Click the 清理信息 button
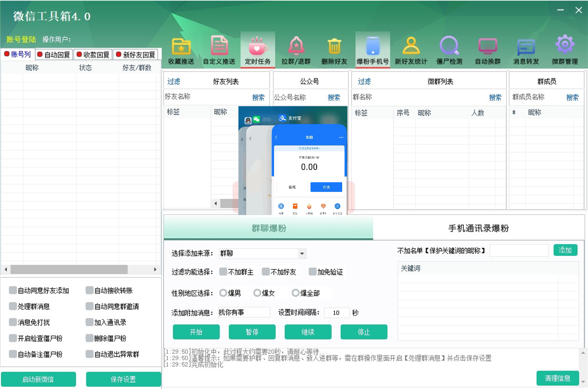Image resolution: width=588 pixels, height=389 pixels. [558, 378]
